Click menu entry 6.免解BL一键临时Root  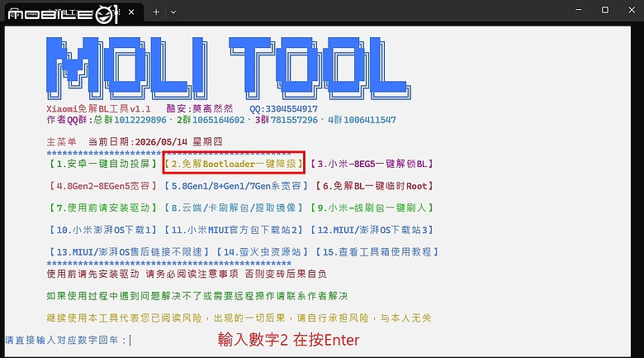pyautogui.click(x=374, y=186)
